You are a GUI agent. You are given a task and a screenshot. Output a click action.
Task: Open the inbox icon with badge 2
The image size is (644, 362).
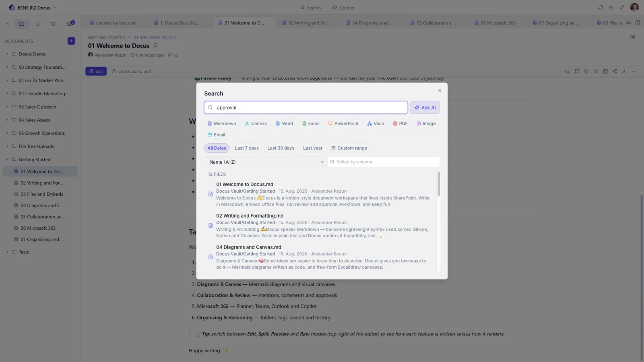pos(70,23)
